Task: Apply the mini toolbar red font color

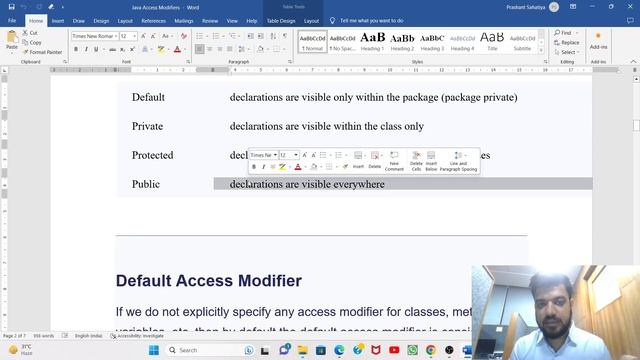Action: 298,167
